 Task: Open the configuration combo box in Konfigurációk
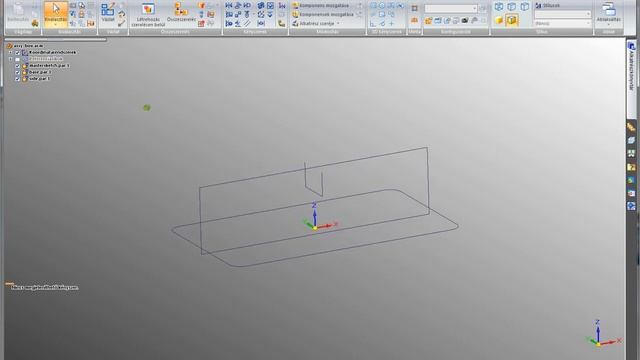click(x=451, y=8)
